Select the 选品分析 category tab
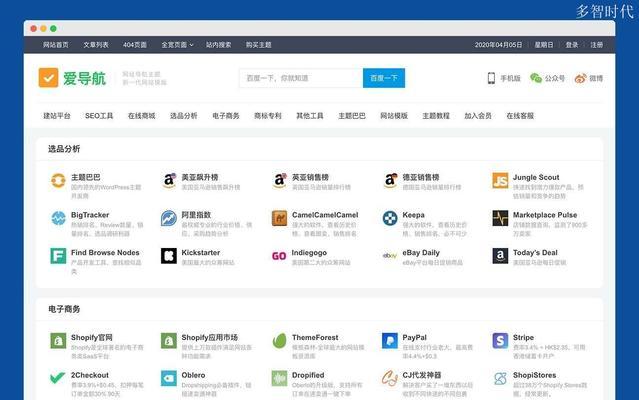 [183, 116]
